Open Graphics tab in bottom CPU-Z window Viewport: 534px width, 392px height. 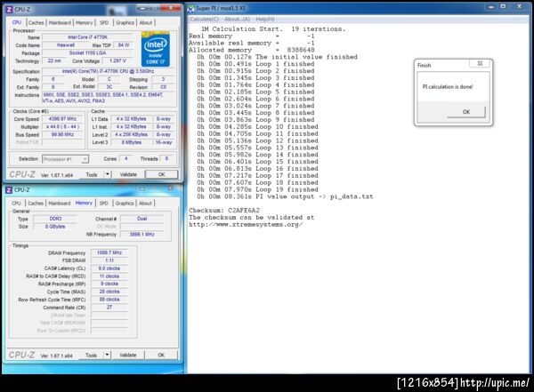tap(125, 204)
